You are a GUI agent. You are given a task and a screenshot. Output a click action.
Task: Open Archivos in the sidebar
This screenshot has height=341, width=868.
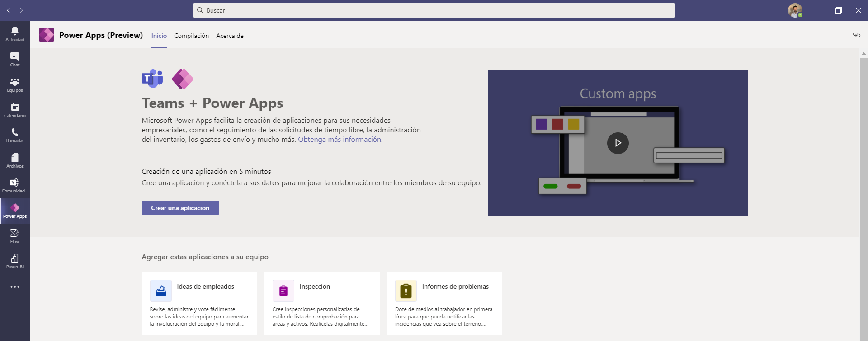(15, 160)
